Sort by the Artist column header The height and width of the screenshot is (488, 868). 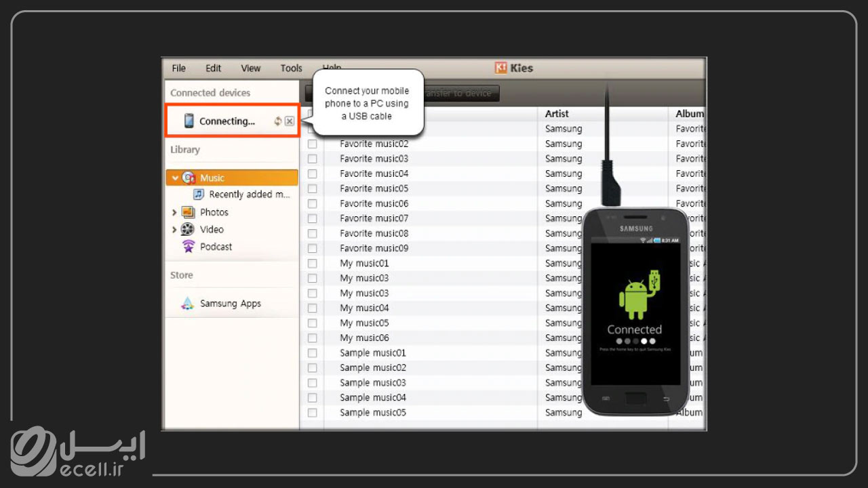[557, 114]
